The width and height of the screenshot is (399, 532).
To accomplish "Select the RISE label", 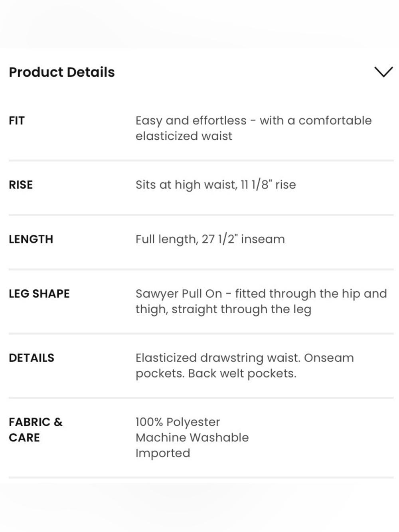I will tap(21, 185).
